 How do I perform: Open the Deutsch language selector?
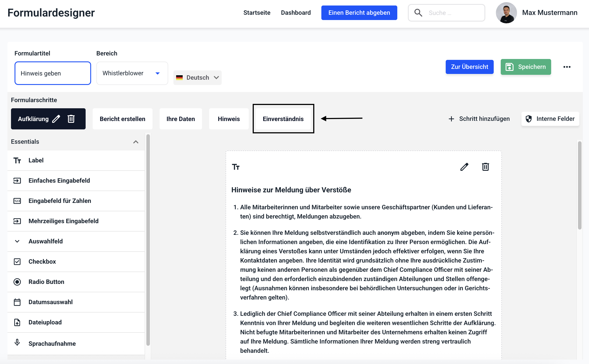coord(197,77)
